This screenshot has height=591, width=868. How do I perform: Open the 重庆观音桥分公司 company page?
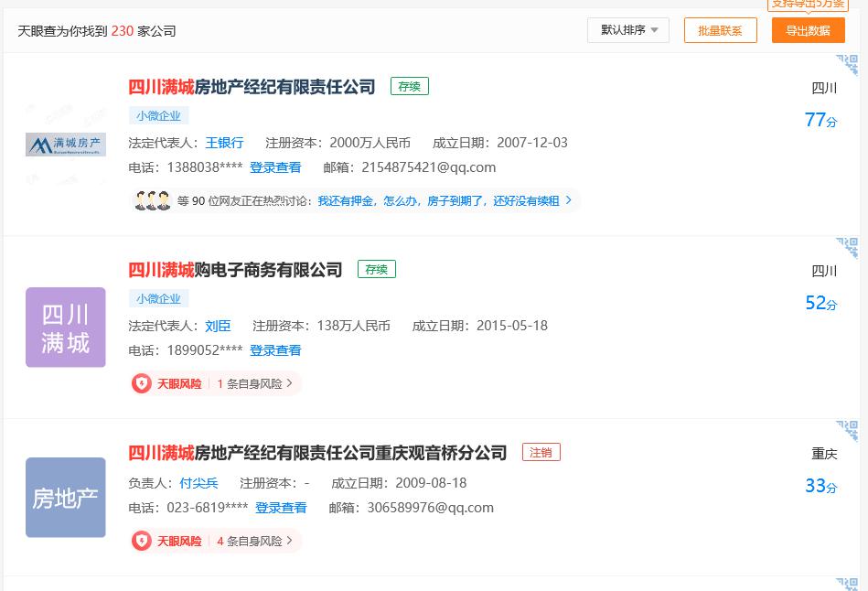point(317,453)
